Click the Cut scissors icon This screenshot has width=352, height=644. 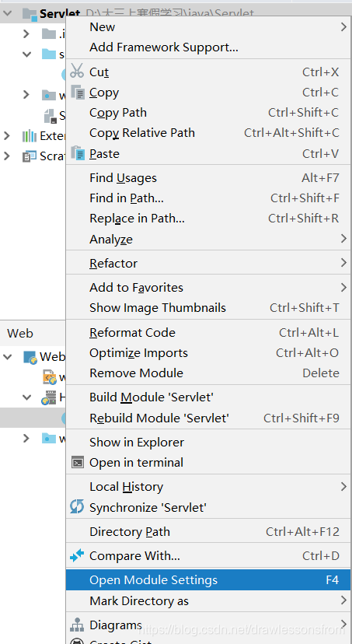coord(77,71)
